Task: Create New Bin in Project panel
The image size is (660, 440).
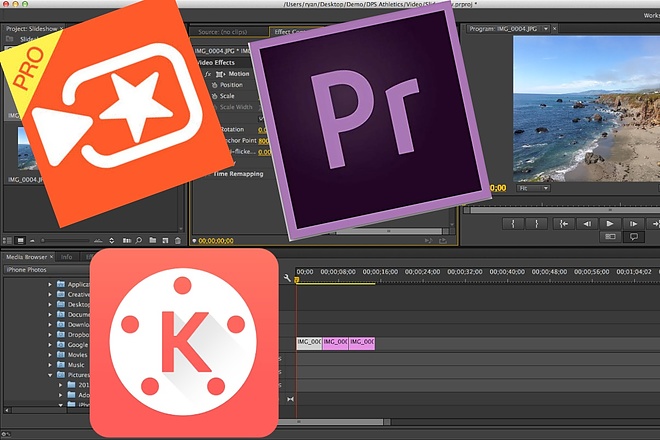Action: tap(153, 240)
